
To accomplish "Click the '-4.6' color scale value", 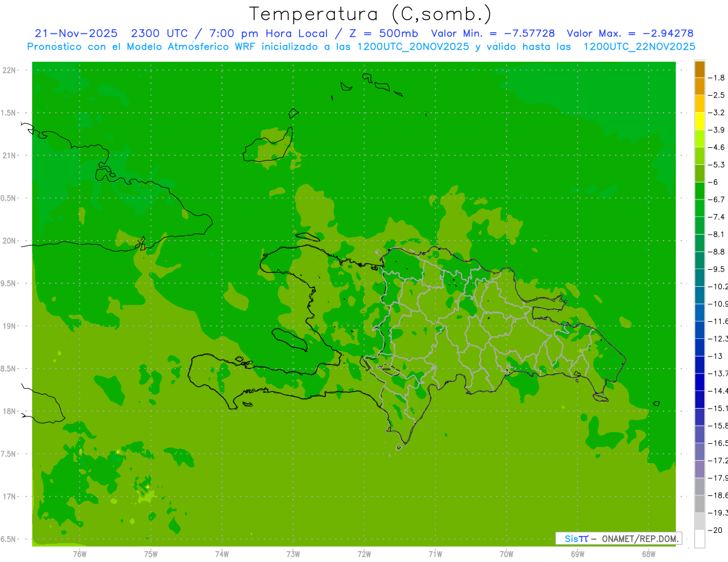I will click(x=716, y=147).
